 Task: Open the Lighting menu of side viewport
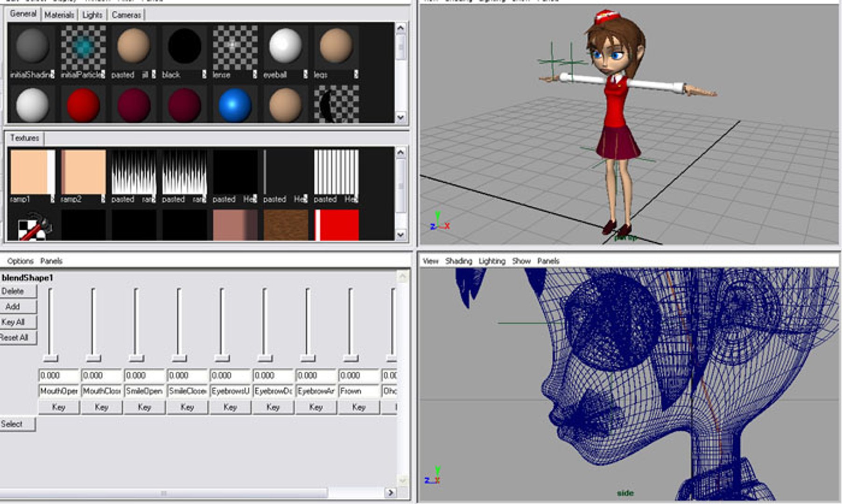coord(492,261)
